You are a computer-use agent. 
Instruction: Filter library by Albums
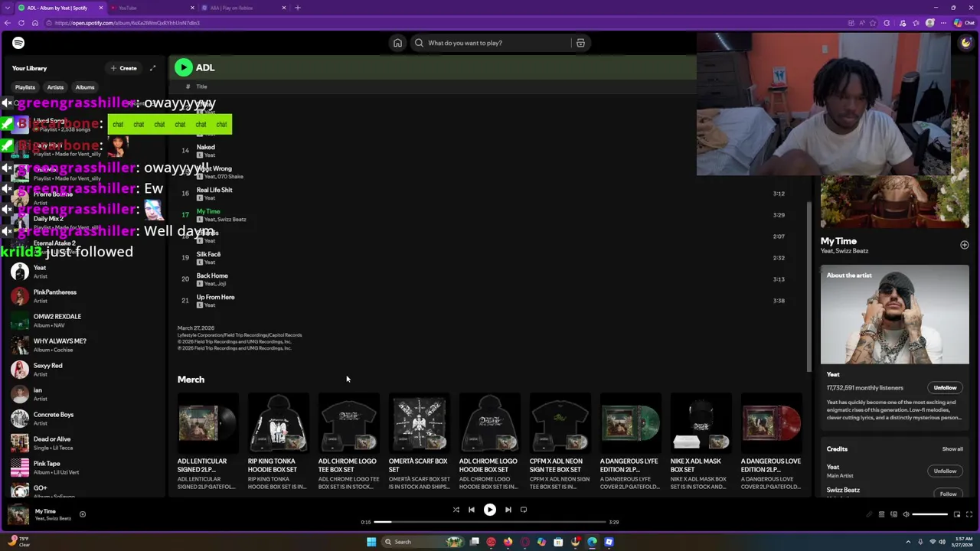coord(85,87)
